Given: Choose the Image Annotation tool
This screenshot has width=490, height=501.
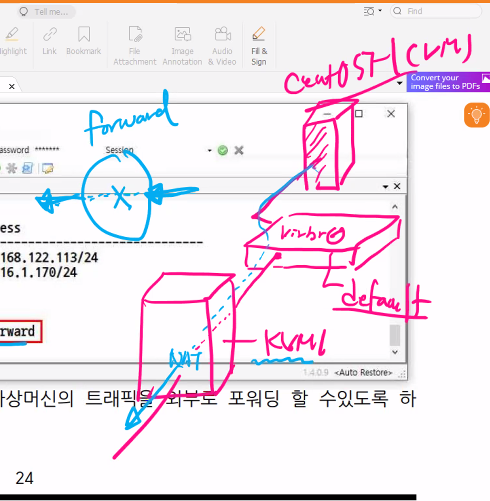Looking at the screenshot, I should [182, 46].
